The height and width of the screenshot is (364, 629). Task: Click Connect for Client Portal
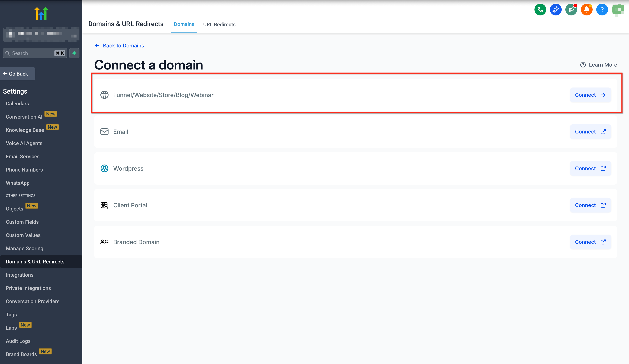(590, 205)
